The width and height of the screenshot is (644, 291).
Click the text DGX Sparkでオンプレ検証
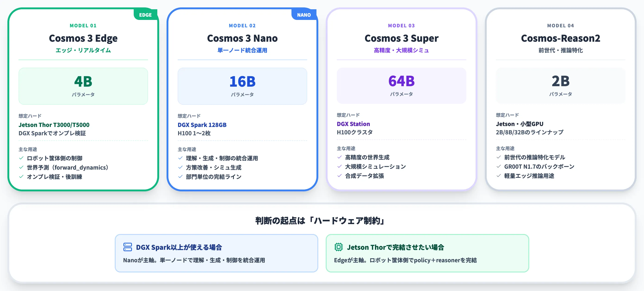(x=52, y=133)
